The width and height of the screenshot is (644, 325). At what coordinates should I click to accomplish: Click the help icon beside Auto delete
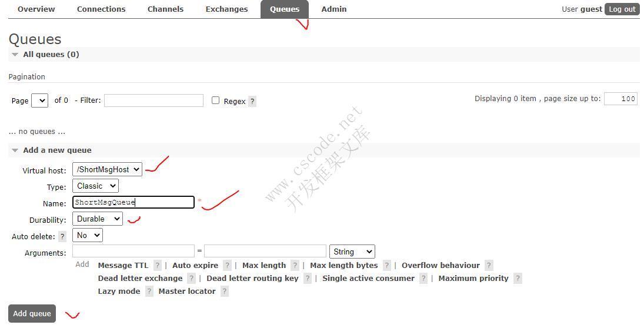tap(62, 236)
